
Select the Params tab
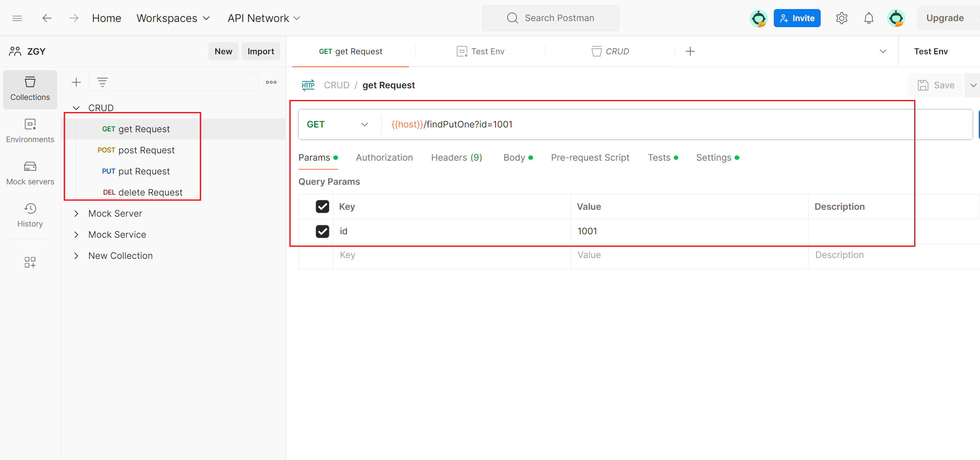[x=318, y=158]
